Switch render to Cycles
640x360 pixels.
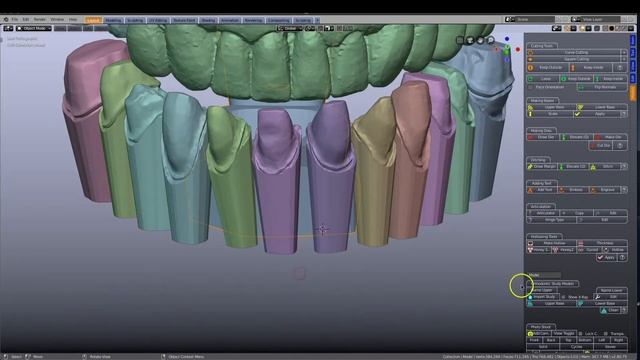[x=576, y=347]
